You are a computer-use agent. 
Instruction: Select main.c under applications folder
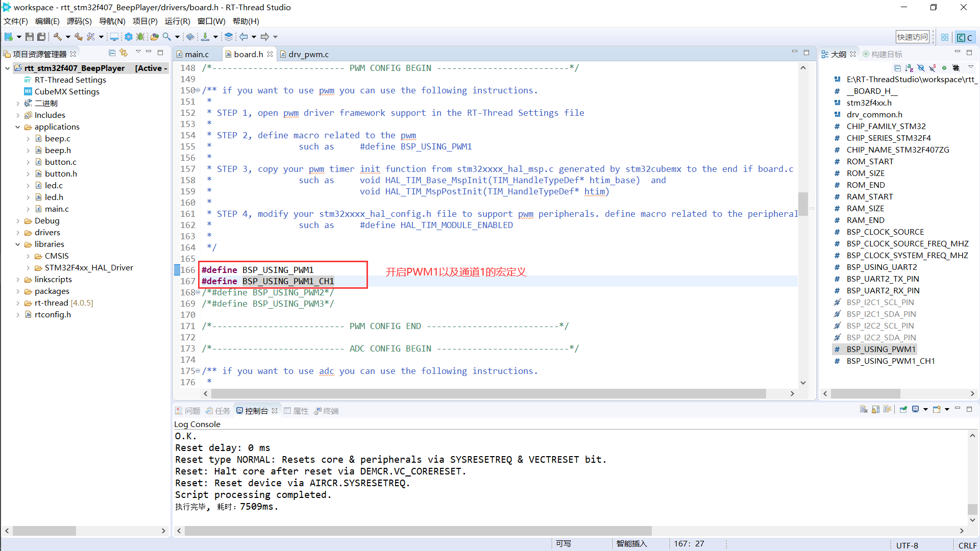click(57, 209)
